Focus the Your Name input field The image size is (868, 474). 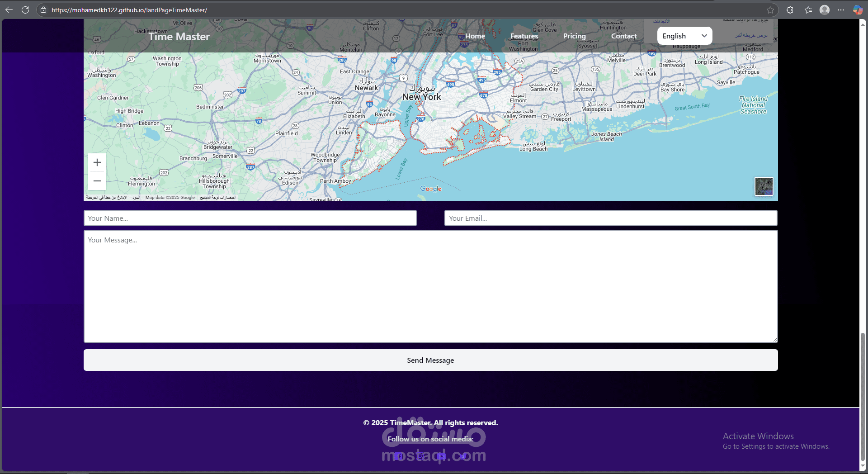(x=250, y=218)
